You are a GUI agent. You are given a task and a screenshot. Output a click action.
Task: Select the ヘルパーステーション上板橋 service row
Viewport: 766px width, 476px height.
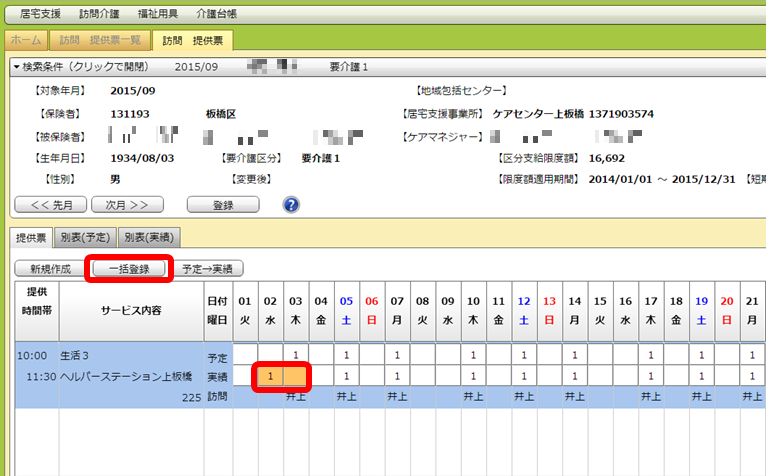point(110,376)
